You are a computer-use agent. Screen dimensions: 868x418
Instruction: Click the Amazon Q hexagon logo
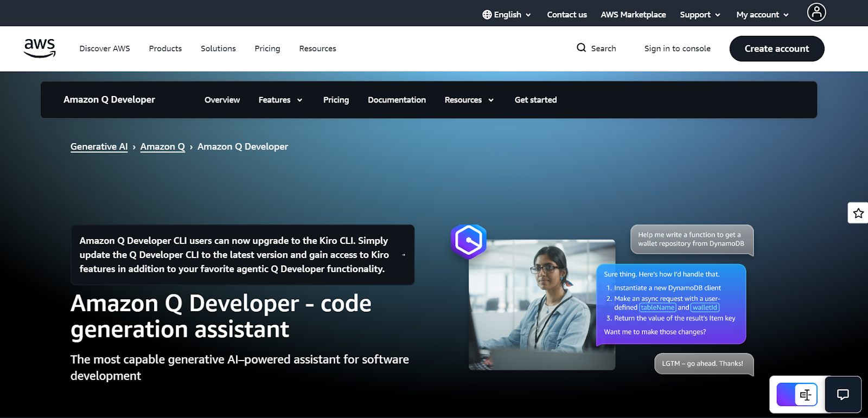pyautogui.click(x=469, y=241)
